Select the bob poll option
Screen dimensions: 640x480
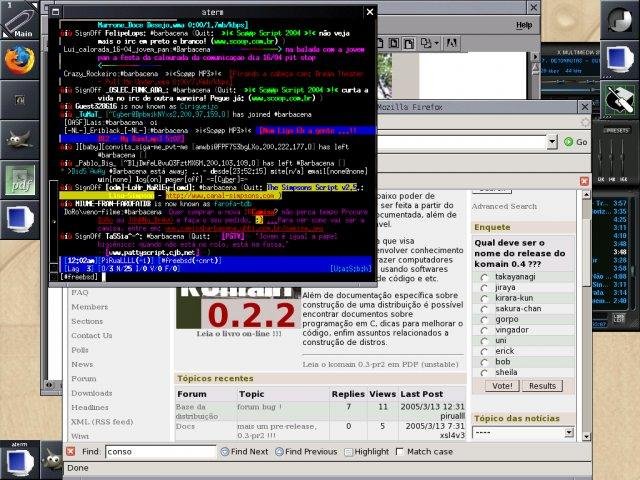484,362
